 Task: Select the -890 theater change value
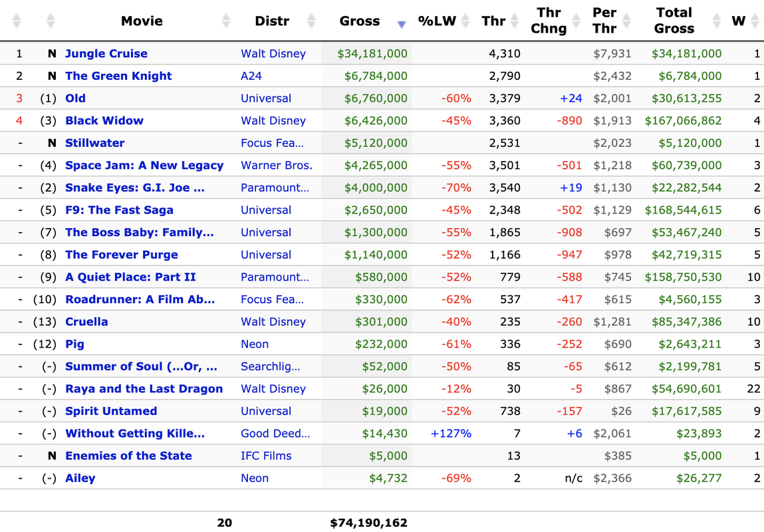570,121
